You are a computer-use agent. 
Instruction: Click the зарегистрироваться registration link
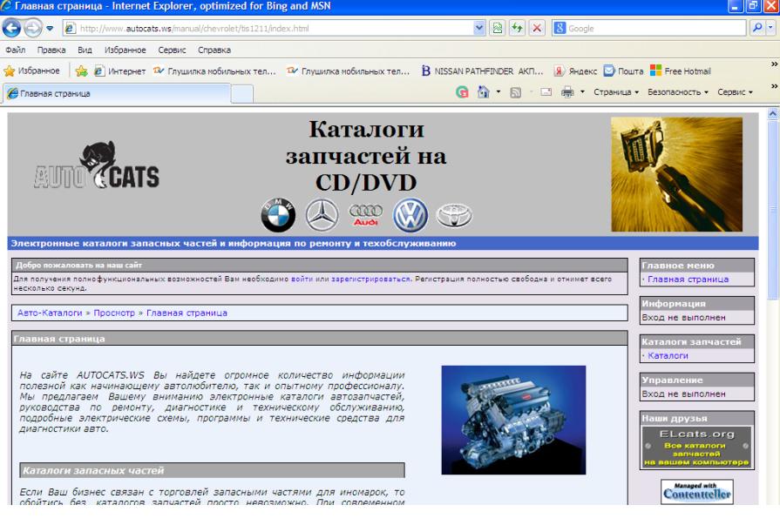(370, 279)
